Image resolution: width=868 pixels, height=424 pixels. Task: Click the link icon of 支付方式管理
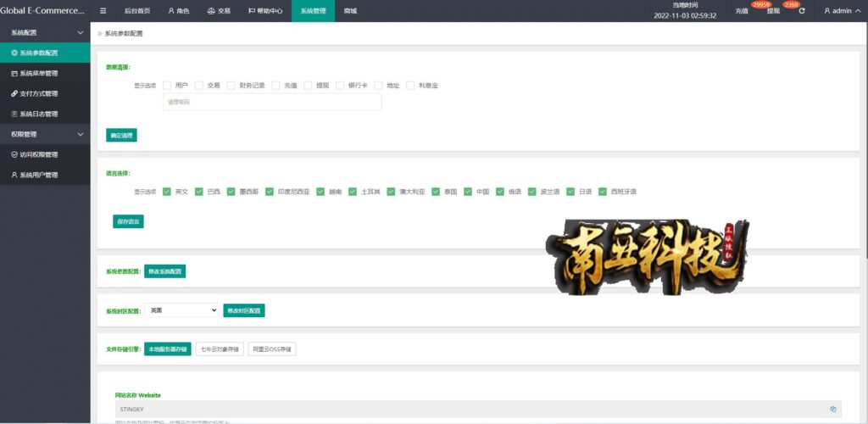(x=14, y=93)
